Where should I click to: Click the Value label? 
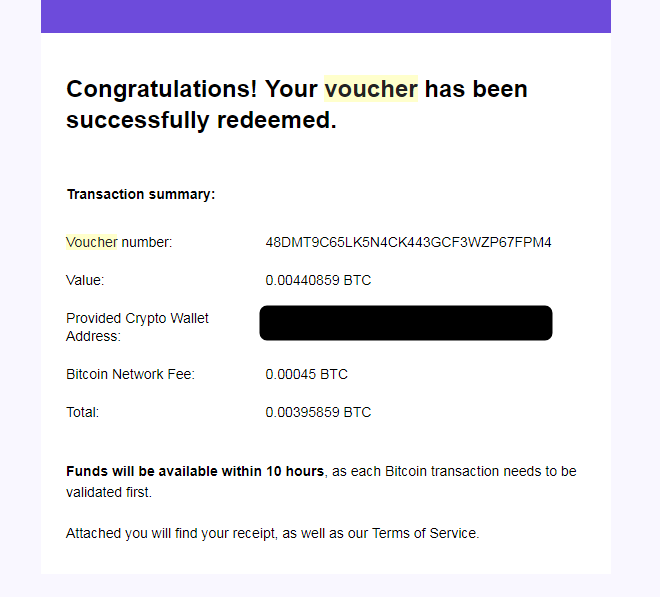85,280
